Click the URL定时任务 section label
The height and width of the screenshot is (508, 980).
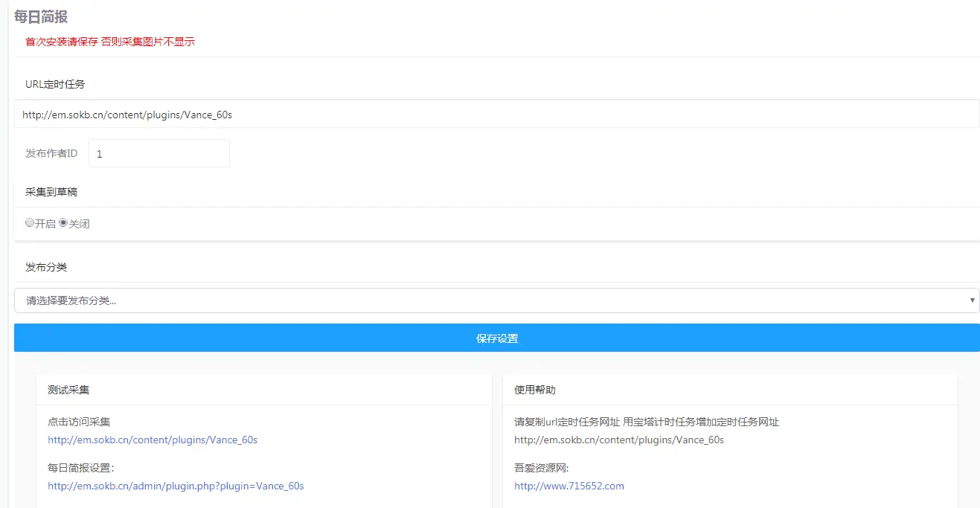(56, 84)
